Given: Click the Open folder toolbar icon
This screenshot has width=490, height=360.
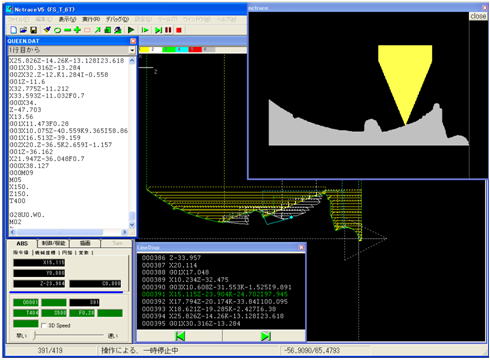Looking at the screenshot, I should [23, 30].
